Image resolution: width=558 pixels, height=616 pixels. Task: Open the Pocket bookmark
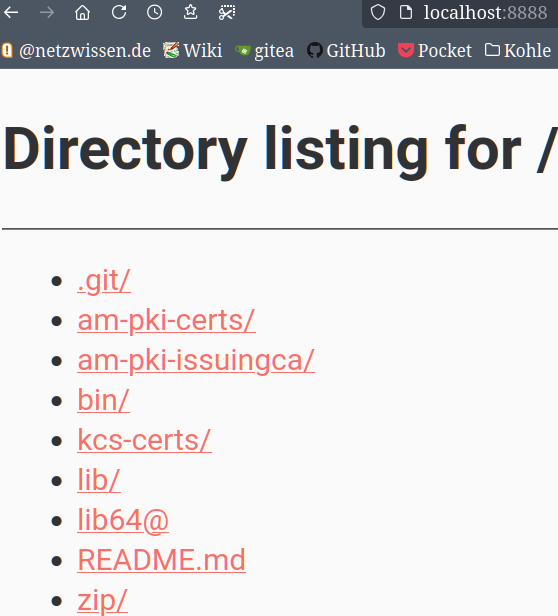(435, 51)
